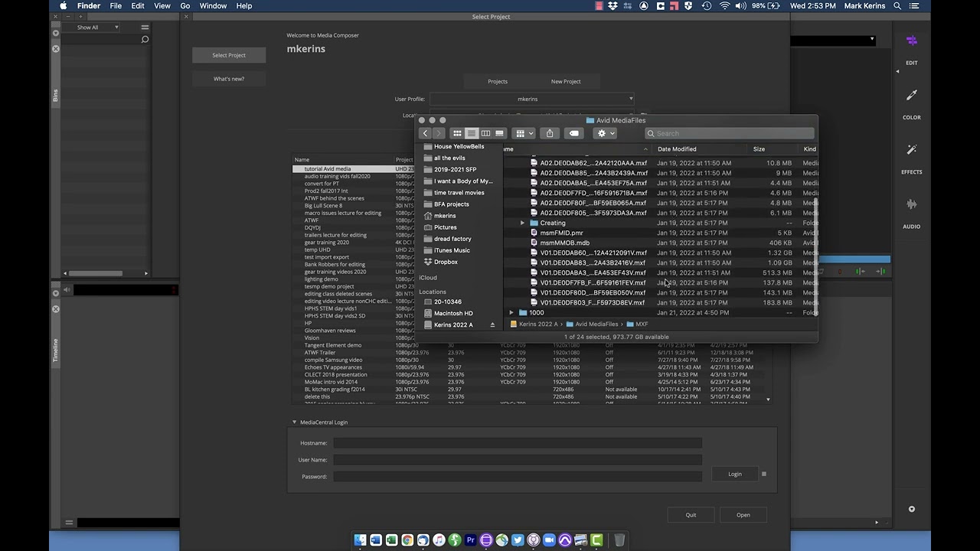Open the View menu
The image size is (980, 551).
(x=162, y=6)
